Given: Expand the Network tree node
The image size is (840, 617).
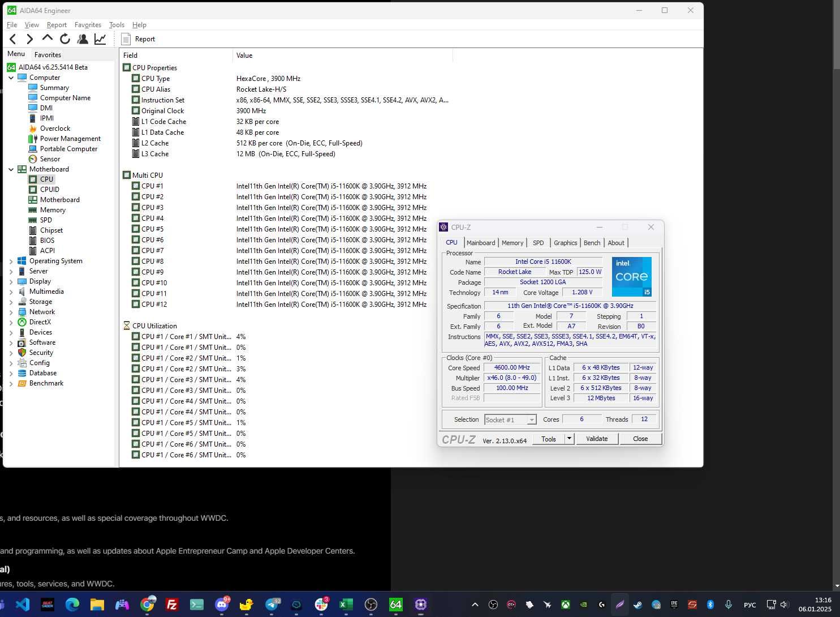Looking at the screenshot, I should tap(11, 312).
